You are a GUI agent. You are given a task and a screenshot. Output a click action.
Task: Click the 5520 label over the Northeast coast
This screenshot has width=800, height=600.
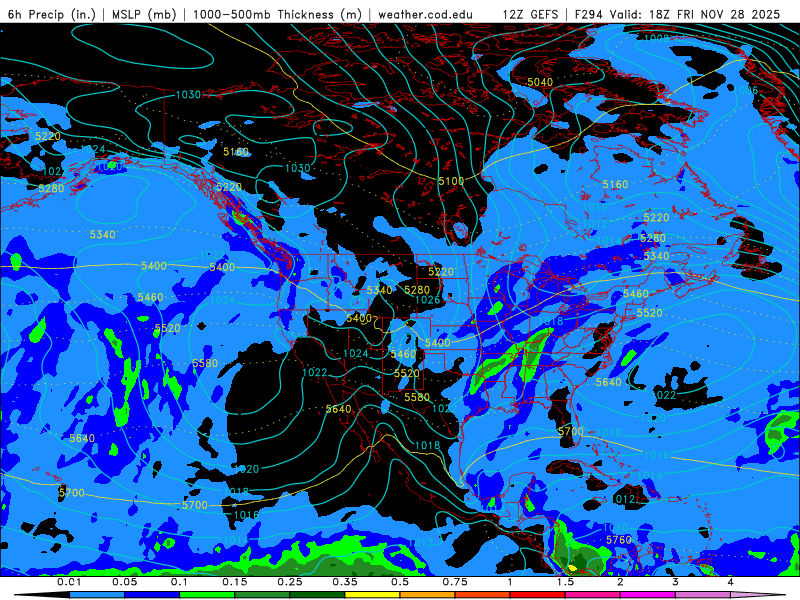[649, 313]
